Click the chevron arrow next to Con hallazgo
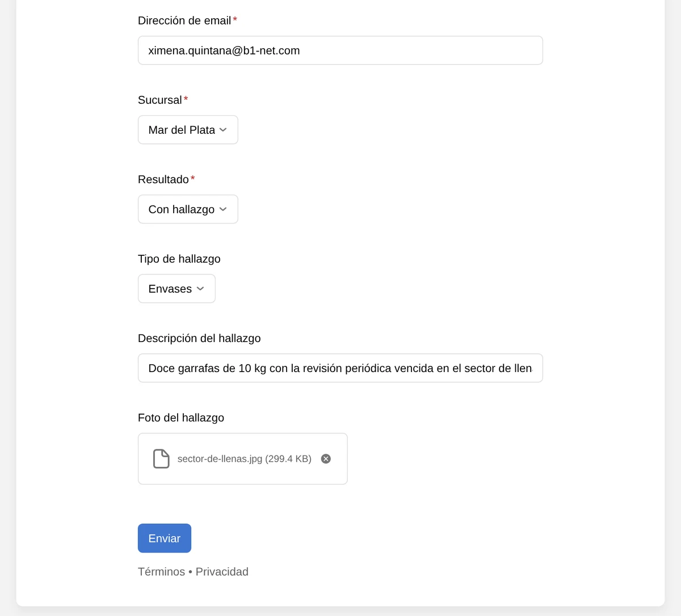 223,209
